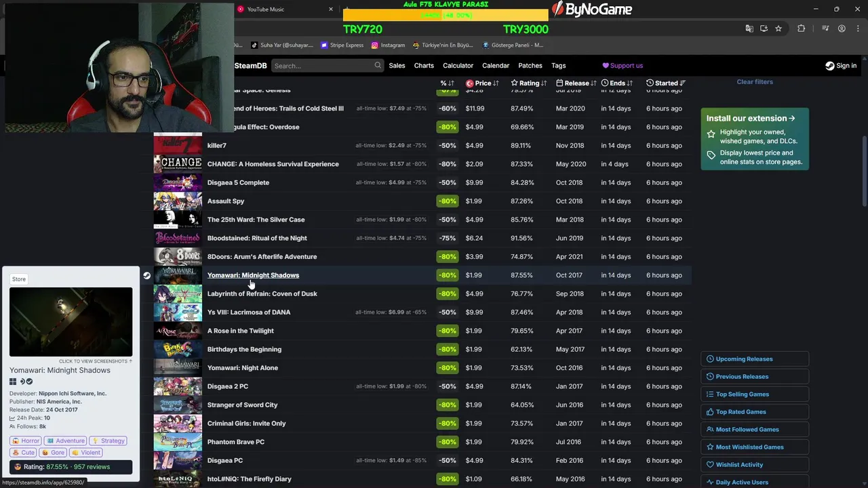Open Most Wishlisted Games sidebar link
Screen dimensions: 868x488
[755, 447]
